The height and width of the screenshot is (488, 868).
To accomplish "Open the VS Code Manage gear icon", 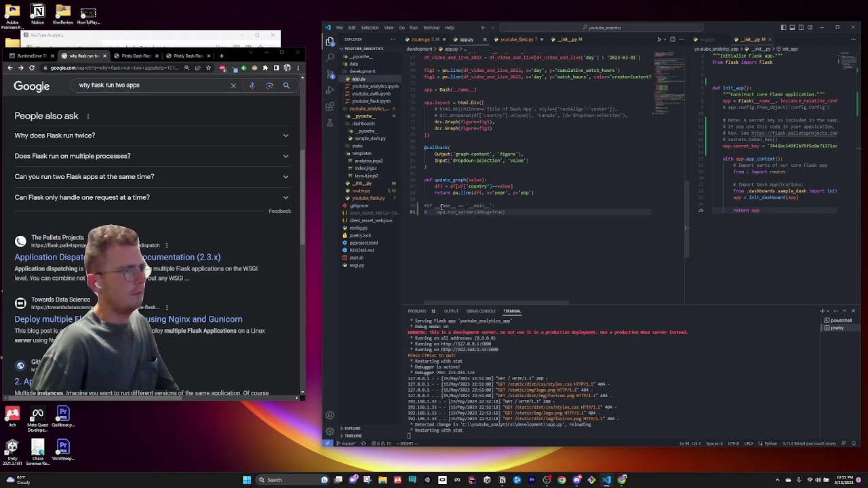I will click(x=330, y=432).
